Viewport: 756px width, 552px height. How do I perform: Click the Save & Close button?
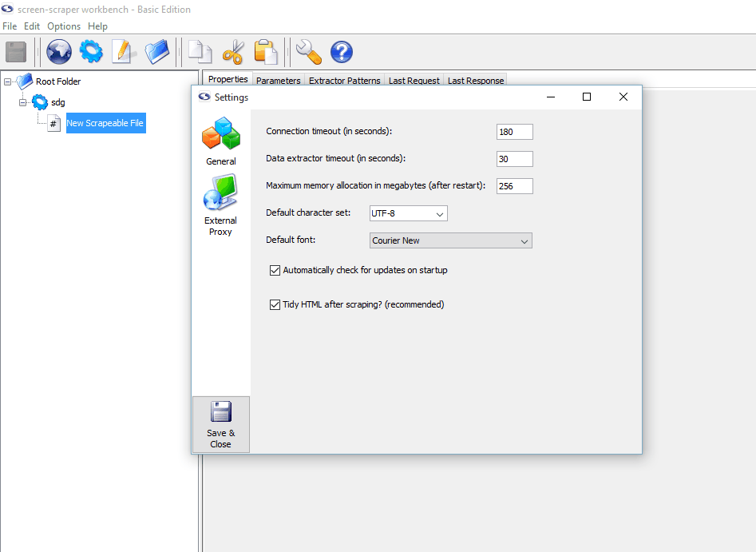[221, 425]
